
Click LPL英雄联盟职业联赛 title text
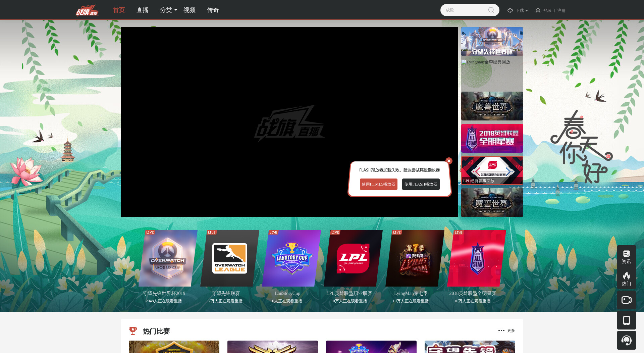349,293
